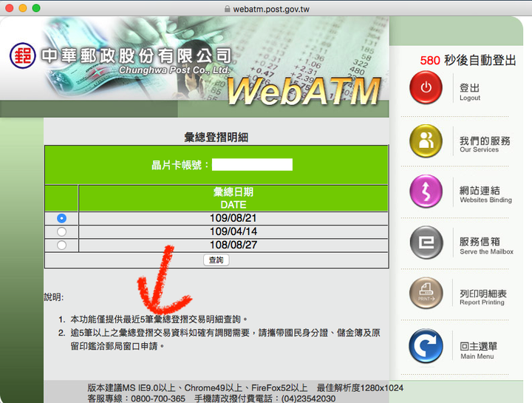Open the 服務信箱 Serve the Mailbox link

[486, 246]
